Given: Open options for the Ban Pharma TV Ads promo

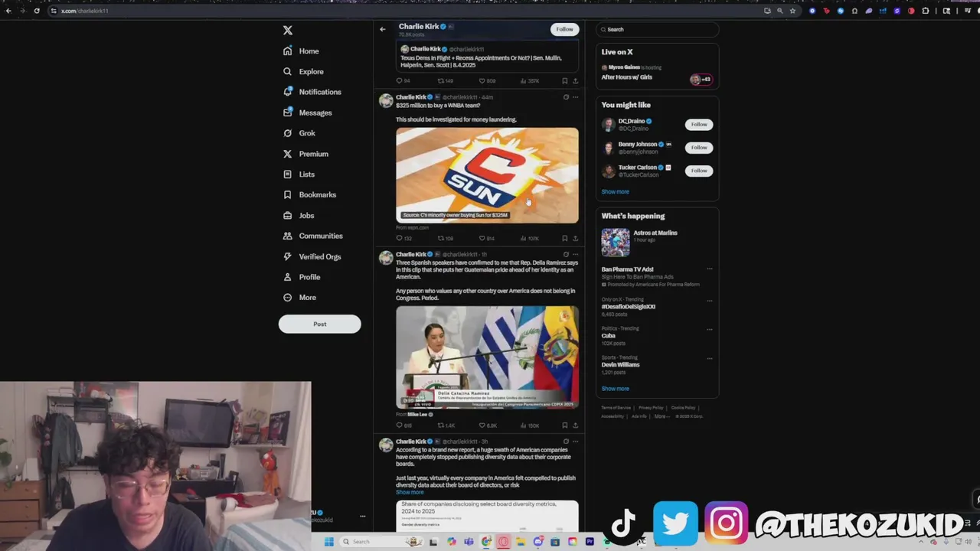Looking at the screenshot, I should click(x=710, y=269).
